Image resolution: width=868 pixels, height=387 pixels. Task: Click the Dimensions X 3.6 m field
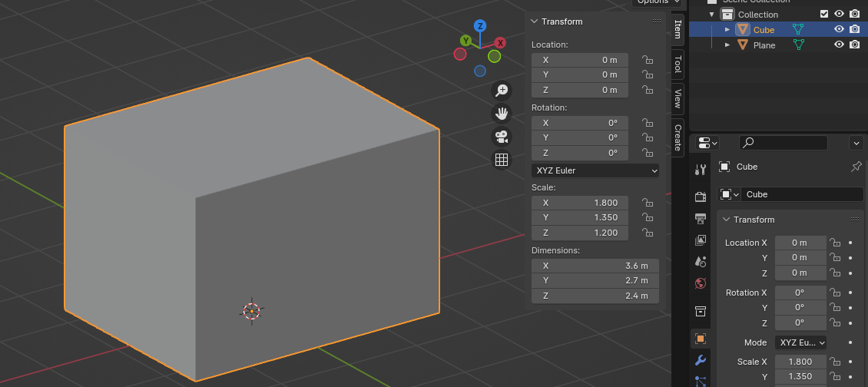coord(595,266)
